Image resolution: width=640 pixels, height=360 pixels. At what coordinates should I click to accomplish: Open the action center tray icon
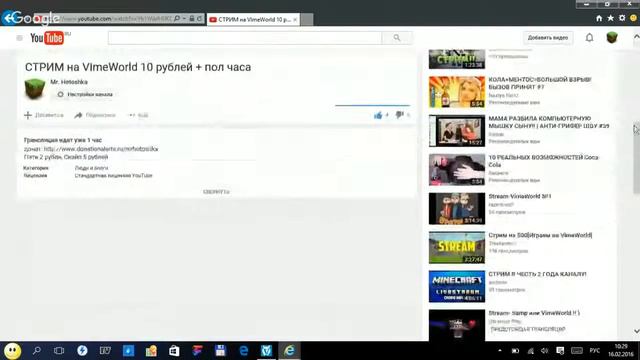pyautogui.click(x=560, y=351)
